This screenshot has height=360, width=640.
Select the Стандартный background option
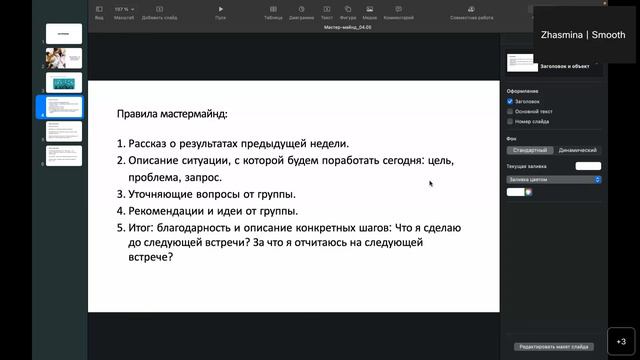(x=530, y=150)
